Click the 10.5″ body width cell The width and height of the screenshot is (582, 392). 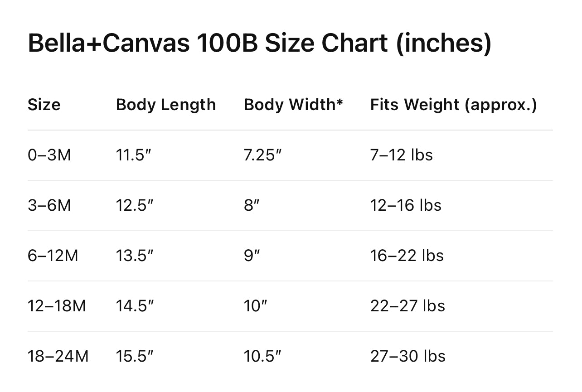[x=263, y=357]
